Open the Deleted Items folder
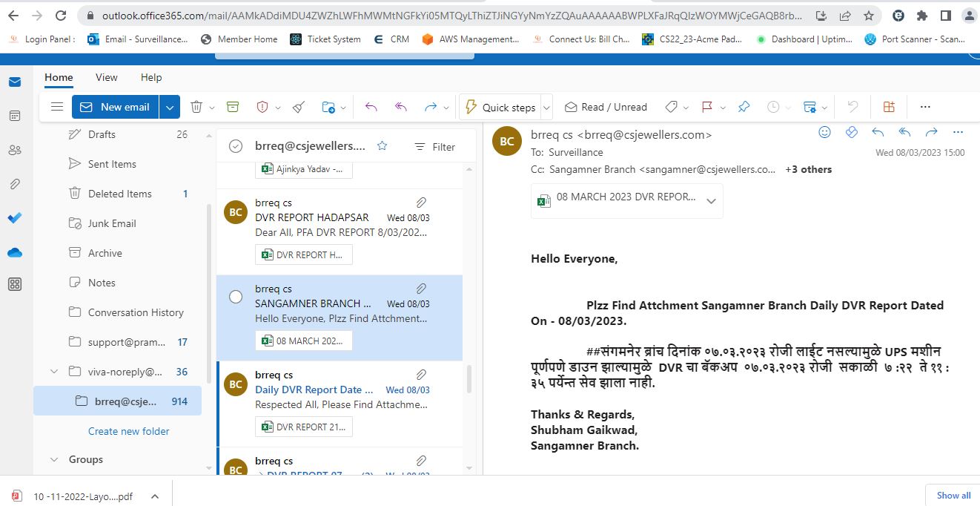The width and height of the screenshot is (980, 506). click(118, 194)
